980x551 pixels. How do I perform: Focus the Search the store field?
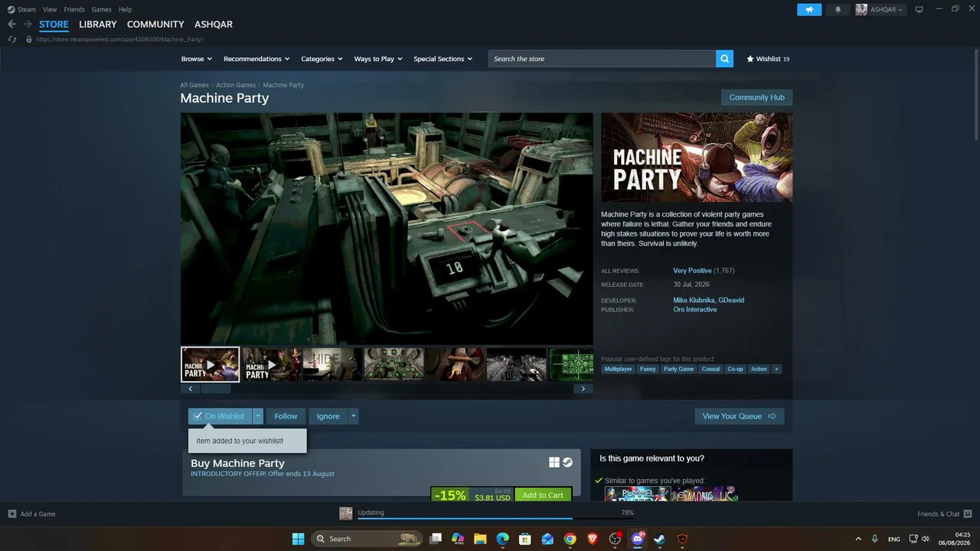602,59
